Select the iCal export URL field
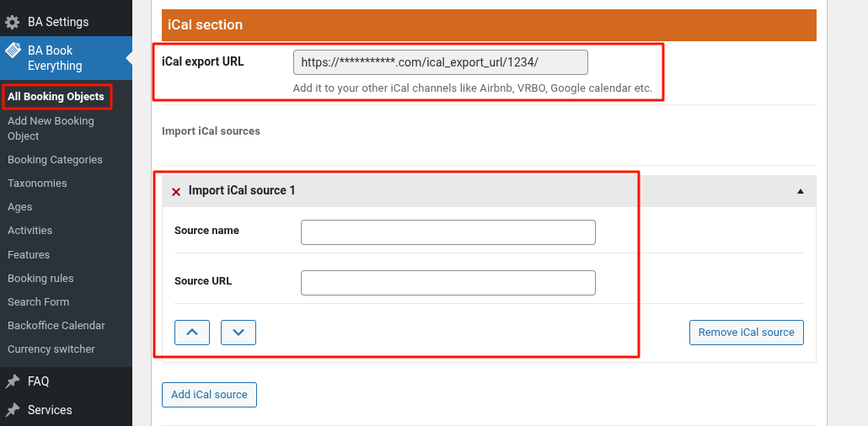Screen dimensions: 868x426 click(x=440, y=63)
